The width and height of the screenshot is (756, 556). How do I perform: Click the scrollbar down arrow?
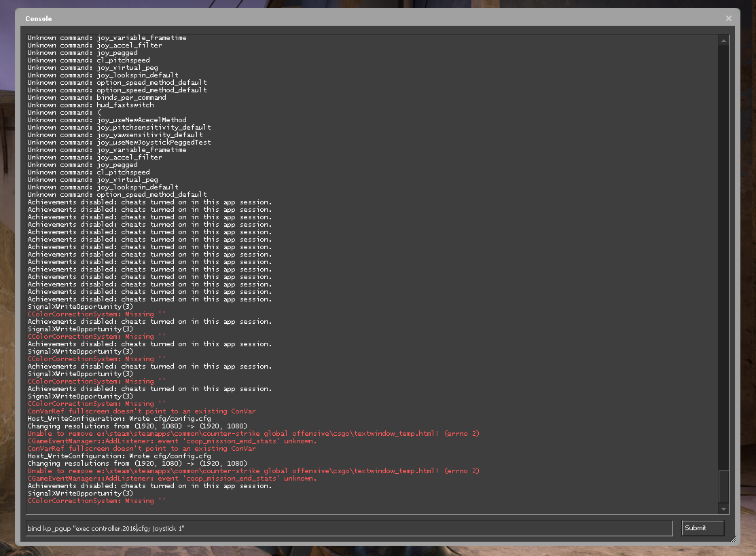[723, 508]
